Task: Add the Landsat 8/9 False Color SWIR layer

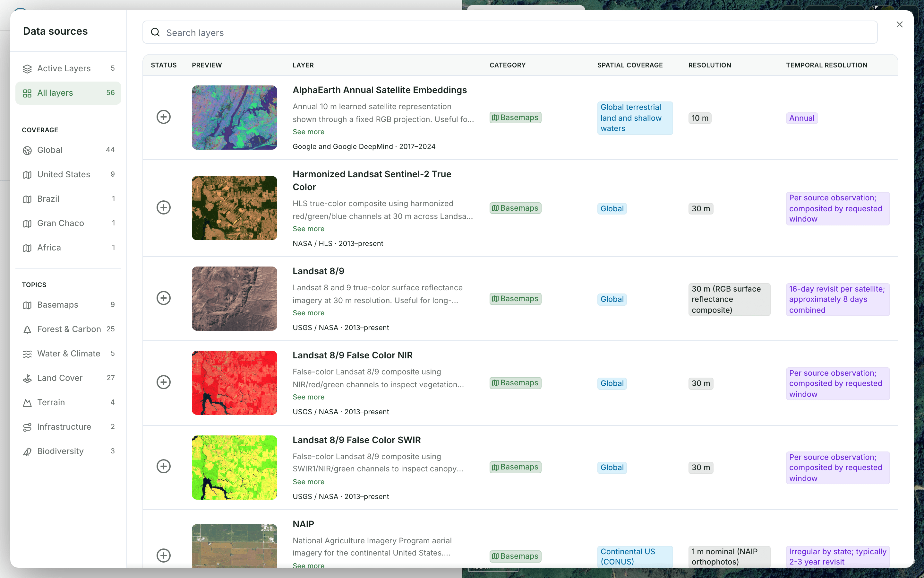Action: pyautogui.click(x=163, y=466)
